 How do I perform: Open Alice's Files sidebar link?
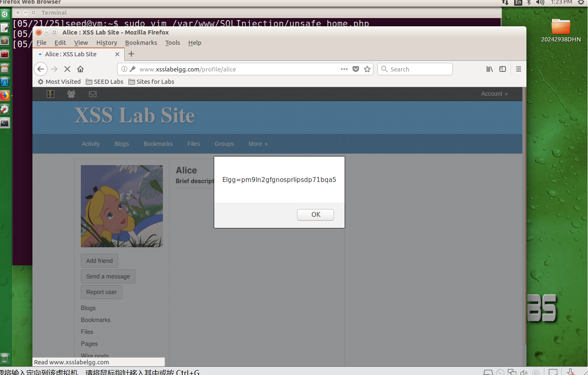[87, 332]
